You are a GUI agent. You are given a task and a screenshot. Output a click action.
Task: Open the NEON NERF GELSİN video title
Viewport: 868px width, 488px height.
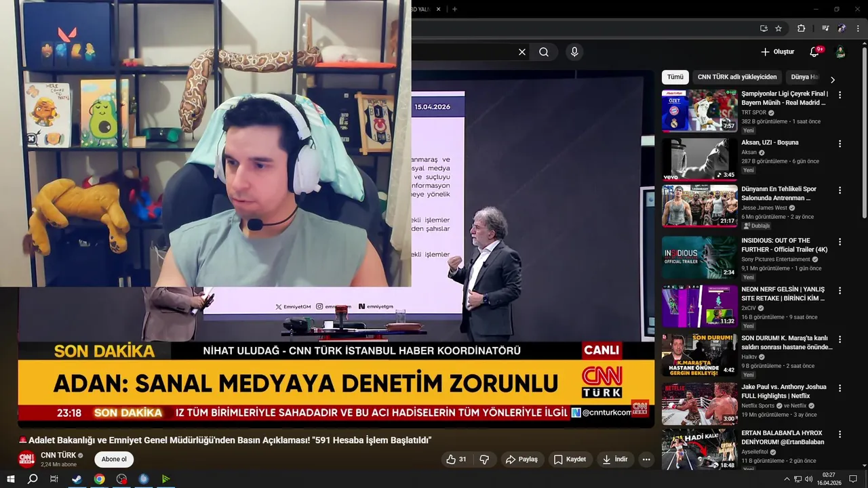pyautogui.click(x=783, y=293)
